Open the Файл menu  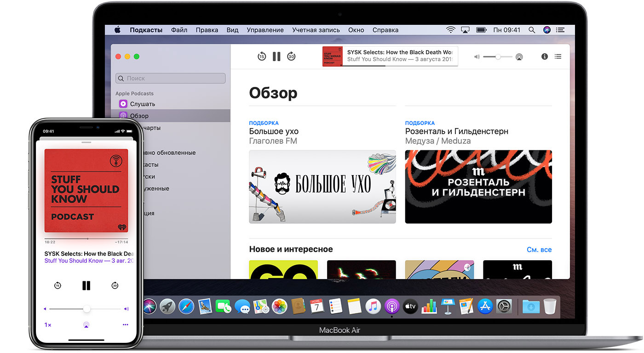pyautogui.click(x=179, y=30)
